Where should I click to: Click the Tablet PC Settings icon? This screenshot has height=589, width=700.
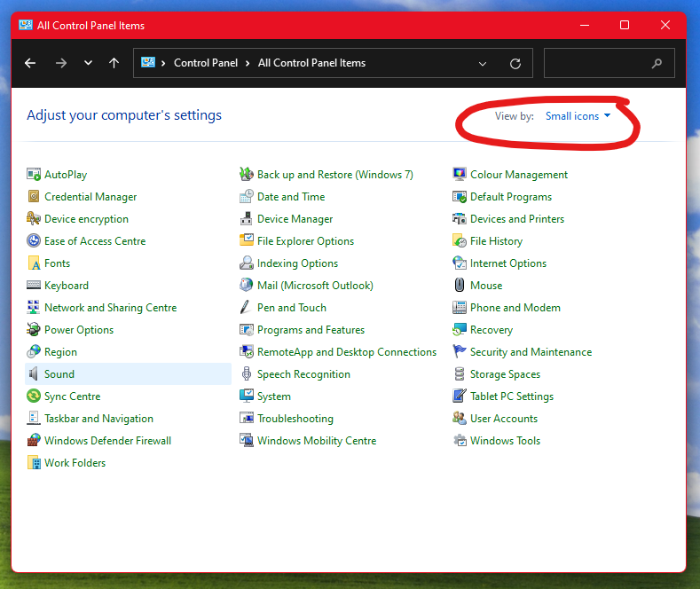(460, 396)
